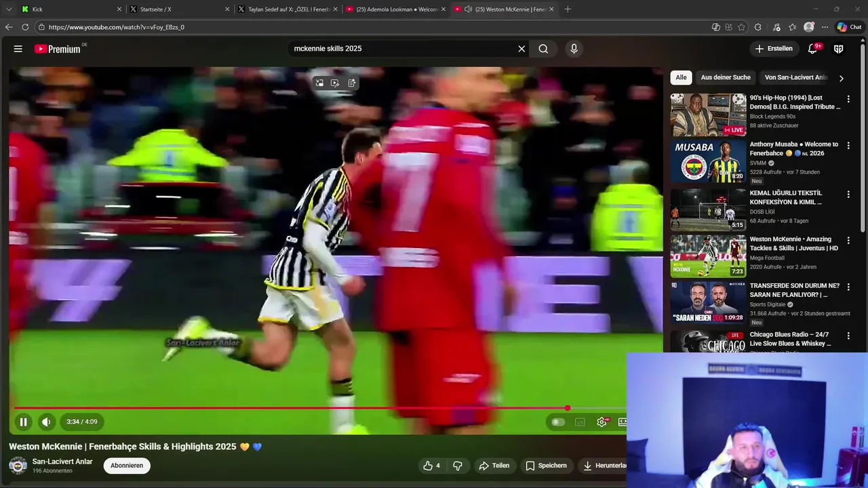Screen dimensions: 868x488
Task: Open the Anthony Musaba Welcome thumbnail
Action: tap(708, 161)
